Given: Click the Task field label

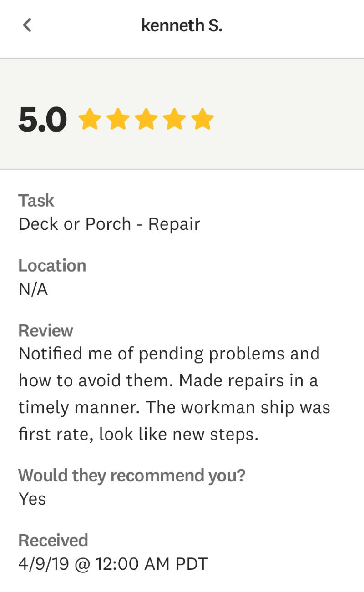Looking at the screenshot, I should coord(36,201).
